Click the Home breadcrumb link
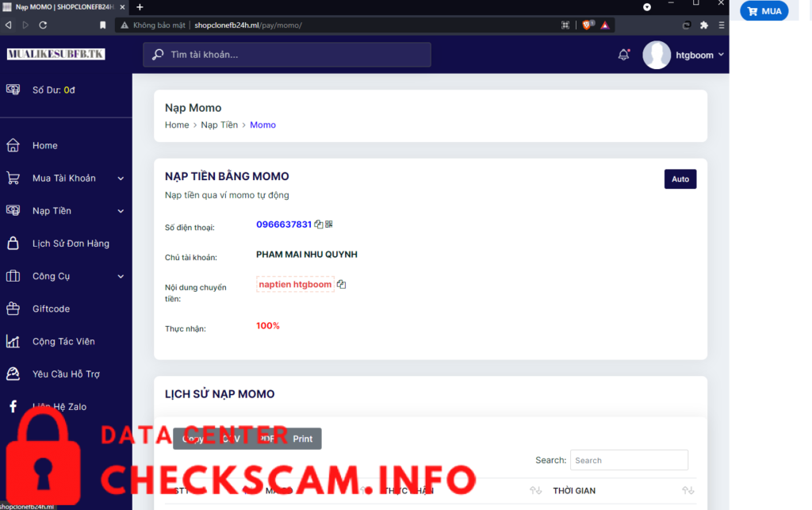 point(177,125)
